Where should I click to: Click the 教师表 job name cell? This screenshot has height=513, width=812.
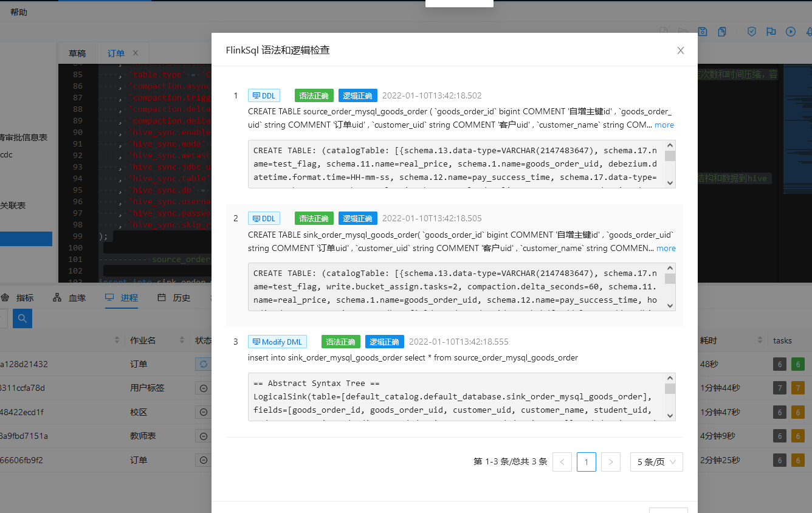[x=143, y=436]
